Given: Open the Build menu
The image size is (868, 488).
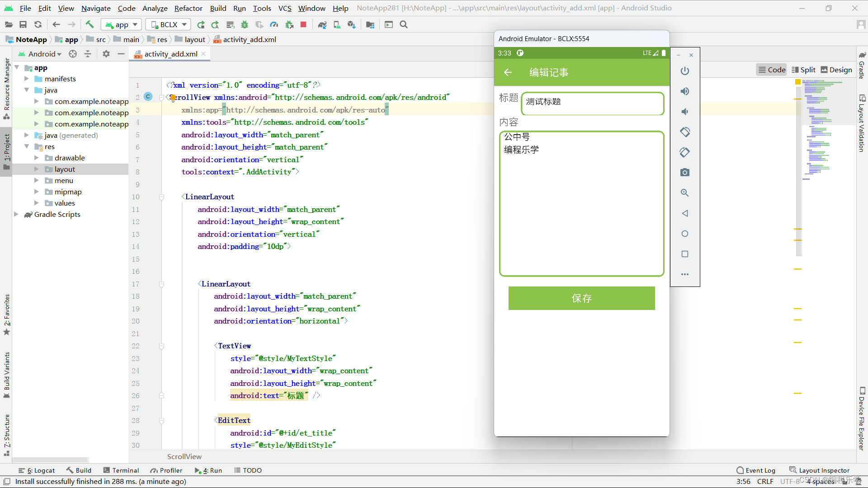Looking at the screenshot, I should 218,8.
